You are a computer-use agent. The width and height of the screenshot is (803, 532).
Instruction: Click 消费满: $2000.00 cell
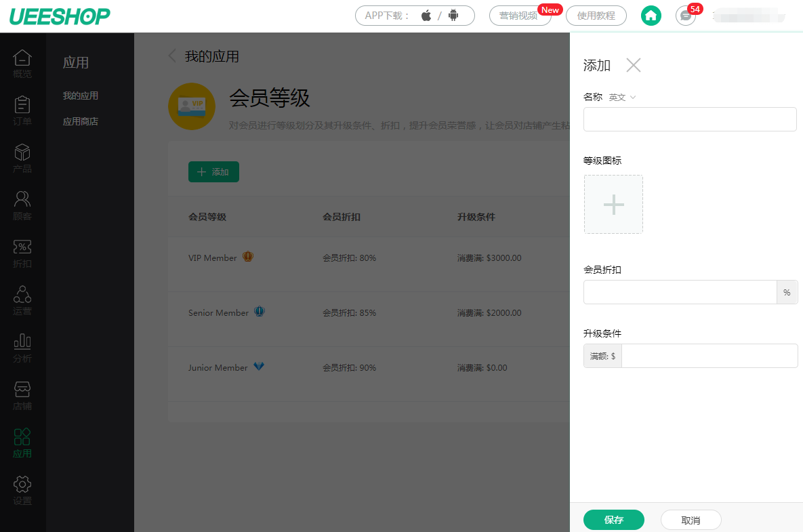coord(489,313)
